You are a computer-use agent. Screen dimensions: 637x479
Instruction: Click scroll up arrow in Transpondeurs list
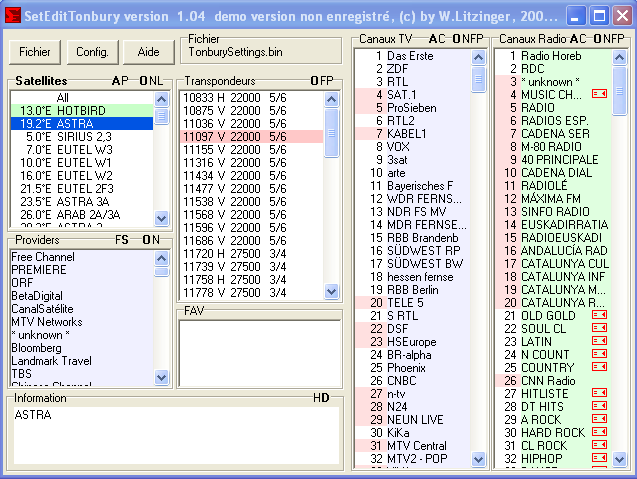(x=332, y=99)
